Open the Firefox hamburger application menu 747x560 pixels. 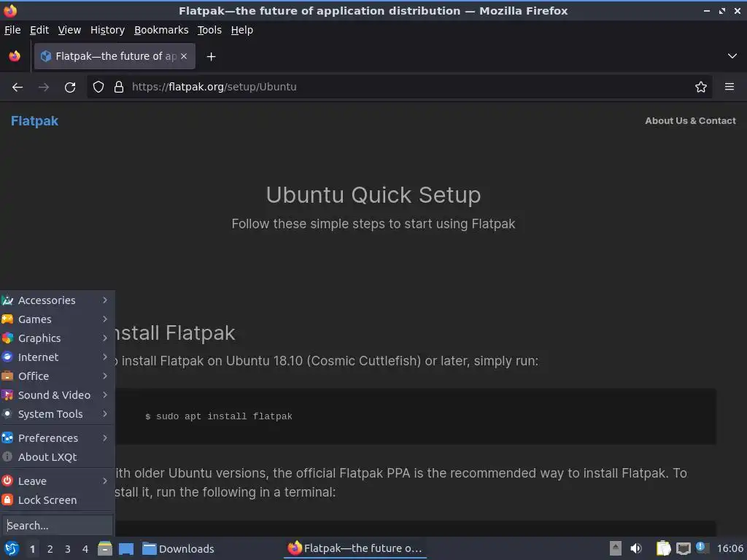pyautogui.click(x=729, y=87)
